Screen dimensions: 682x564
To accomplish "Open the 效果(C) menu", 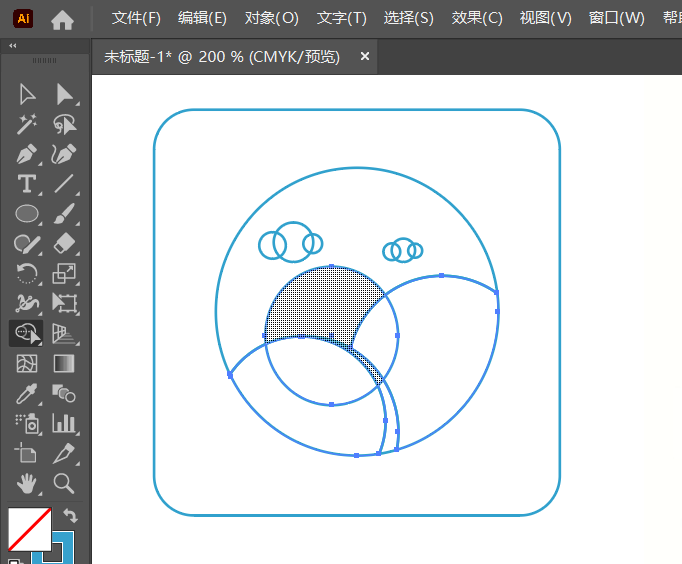I will pyautogui.click(x=477, y=18).
